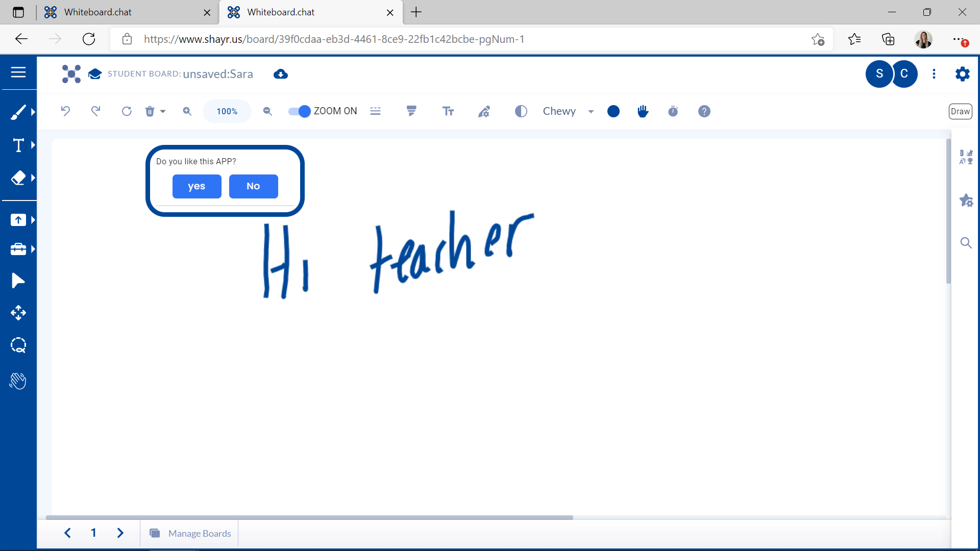Click the Upload/Import icon
The width and height of the screenshot is (980, 551).
[18, 219]
